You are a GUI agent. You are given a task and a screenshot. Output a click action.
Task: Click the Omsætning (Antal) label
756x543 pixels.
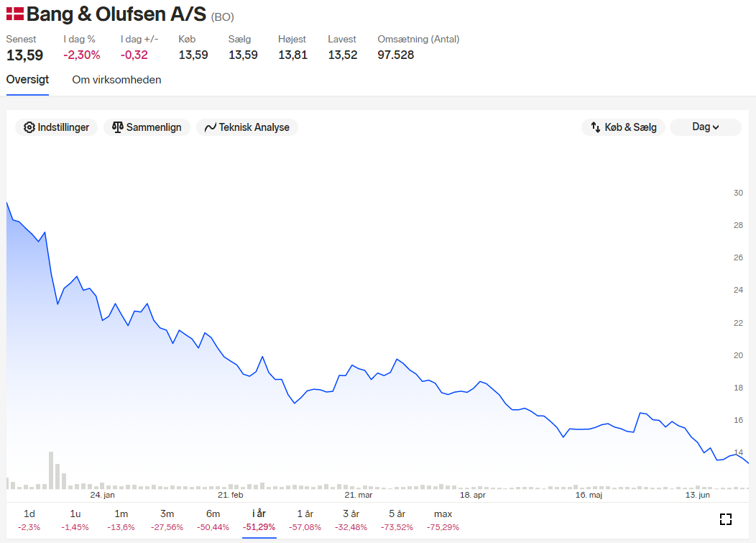coord(418,39)
